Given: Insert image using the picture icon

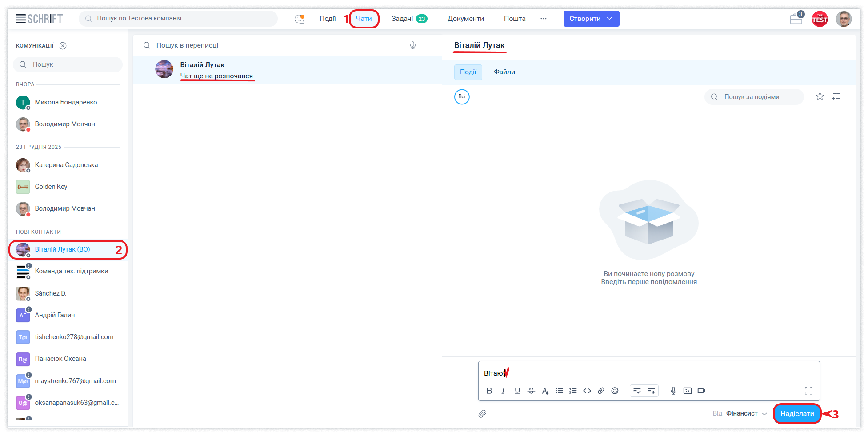Looking at the screenshot, I should pyautogui.click(x=688, y=391).
